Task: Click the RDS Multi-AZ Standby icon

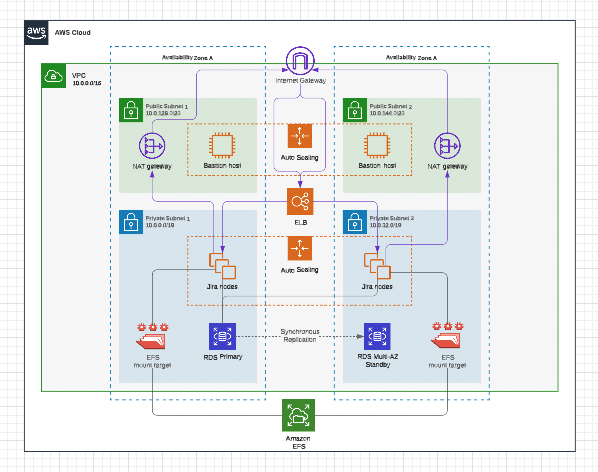Action: coord(377,336)
